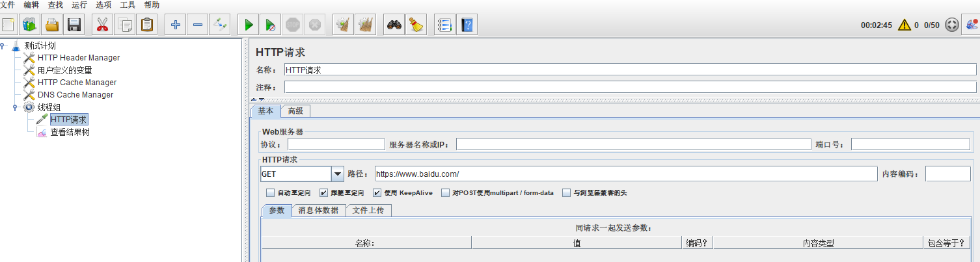Image resolution: width=980 pixels, height=262 pixels.
Task: Open the 运行 menu
Action: point(79,5)
